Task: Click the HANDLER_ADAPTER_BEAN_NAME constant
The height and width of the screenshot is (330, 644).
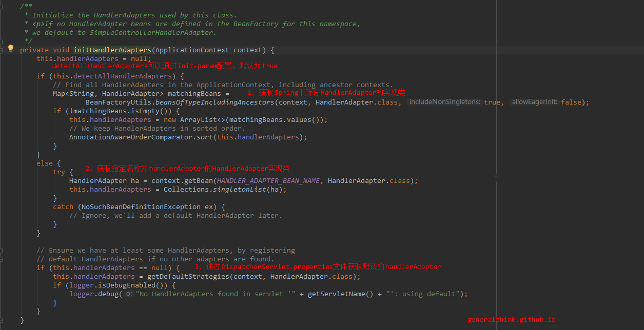Action: point(268,181)
